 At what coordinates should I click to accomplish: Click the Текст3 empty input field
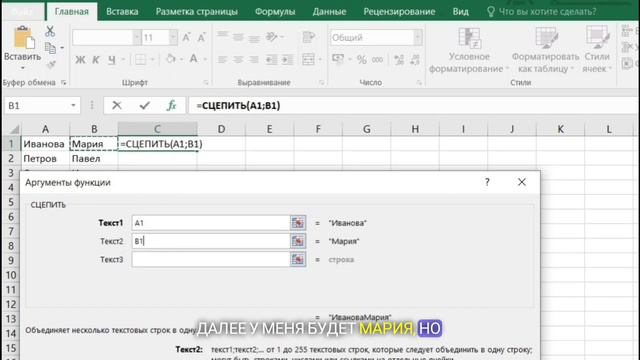[x=211, y=260]
